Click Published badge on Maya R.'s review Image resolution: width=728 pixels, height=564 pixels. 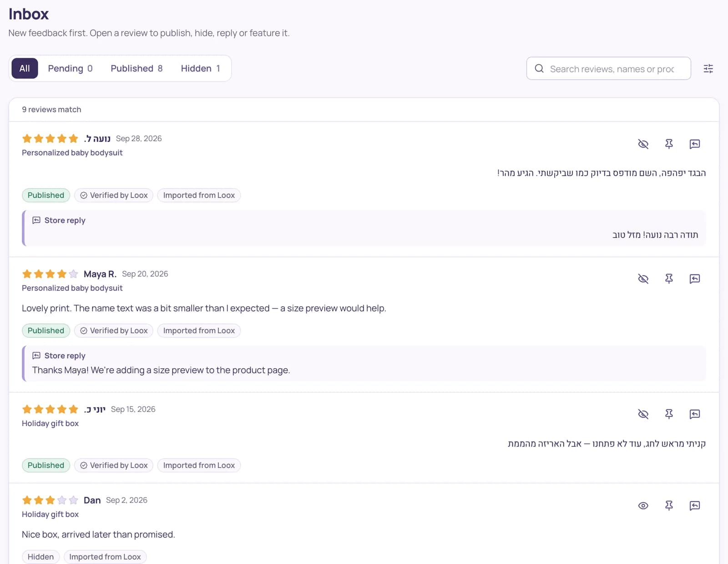coord(46,330)
